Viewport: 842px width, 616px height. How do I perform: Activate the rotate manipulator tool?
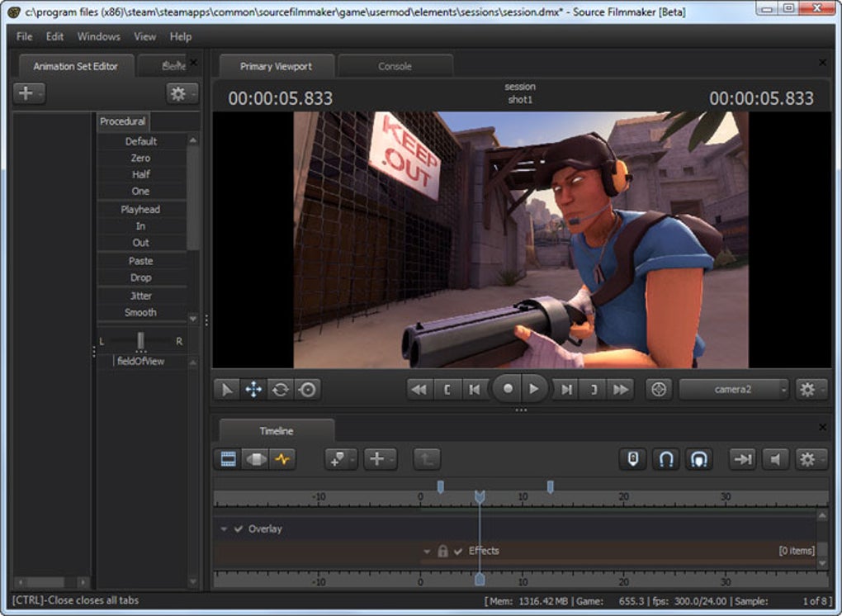[x=280, y=390]
